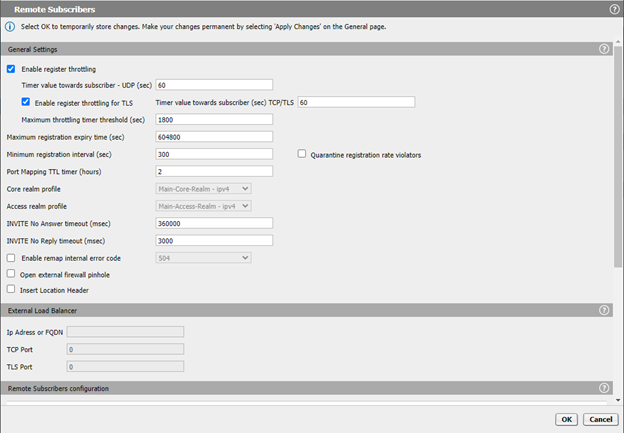Screen dimensions: 624x433
Task: Click vertical scrollbar thumb
Action: point(618,156)
